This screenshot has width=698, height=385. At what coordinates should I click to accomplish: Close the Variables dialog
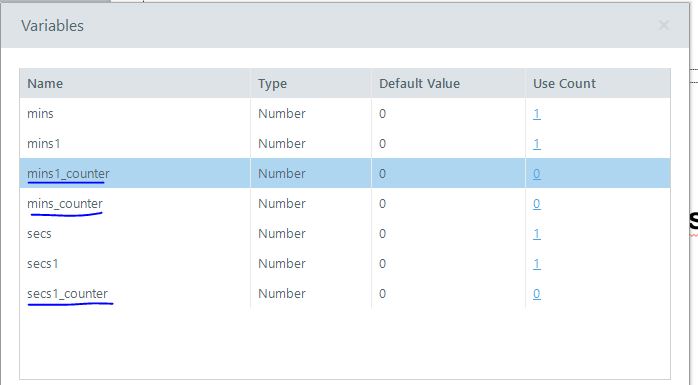(x=664, y=25)
